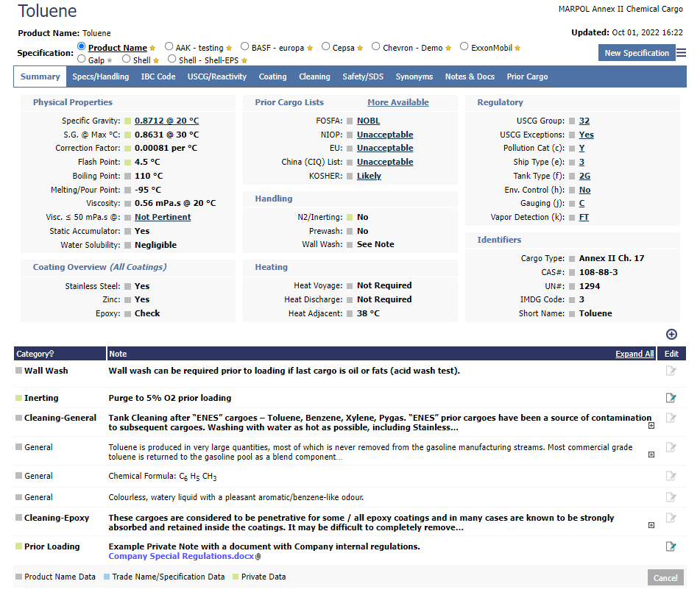Click the star icon next to ExxonMobil
The width and height of the screenshot is (700, 595).
click(517, 46)
